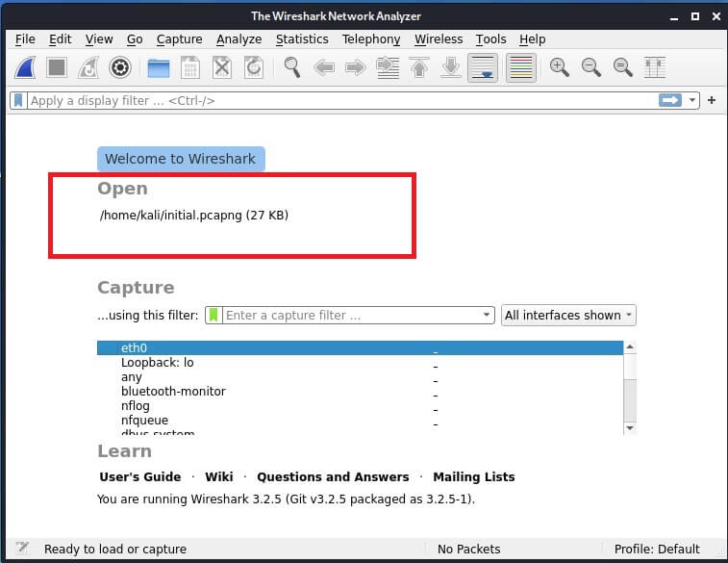Screen dimensions: 728x563
Task: Select the bluetooth-monitor interface
Action: pos(360,391)
